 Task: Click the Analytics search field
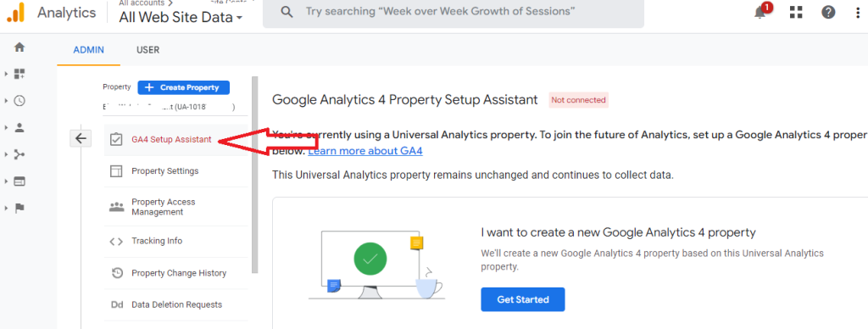click(453, 12)
